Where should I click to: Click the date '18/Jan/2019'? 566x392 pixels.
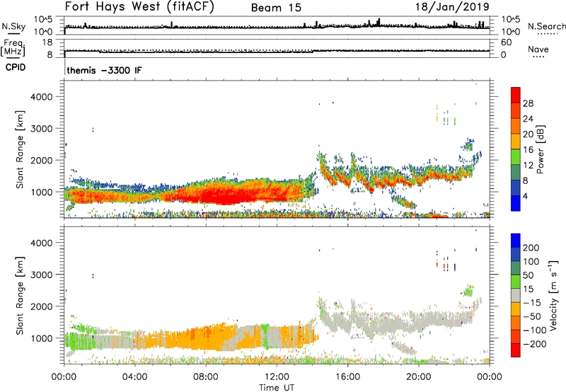[452, 7]
